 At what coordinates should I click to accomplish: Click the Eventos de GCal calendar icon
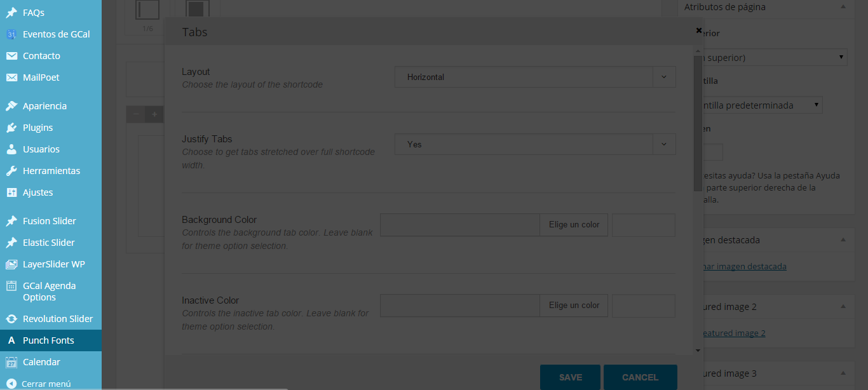click(11, 34)
